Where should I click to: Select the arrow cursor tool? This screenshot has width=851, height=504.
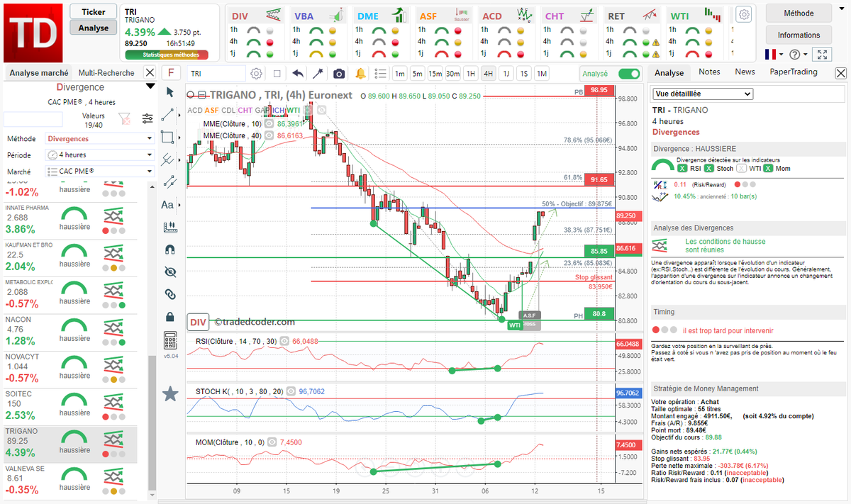coord(169,91)
